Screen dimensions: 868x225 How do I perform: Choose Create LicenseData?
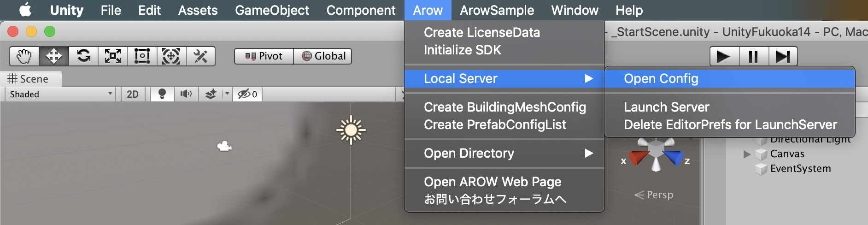click(504, 32)
